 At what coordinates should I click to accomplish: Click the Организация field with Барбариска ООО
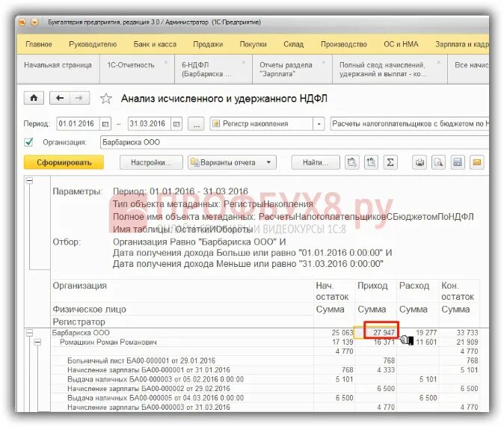(295, 142)
